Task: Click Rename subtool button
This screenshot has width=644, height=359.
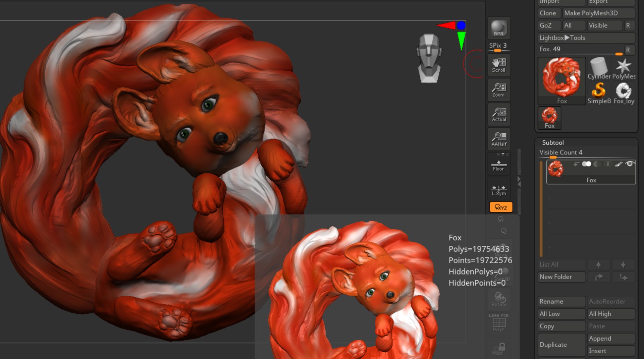Action: point(561,301)
